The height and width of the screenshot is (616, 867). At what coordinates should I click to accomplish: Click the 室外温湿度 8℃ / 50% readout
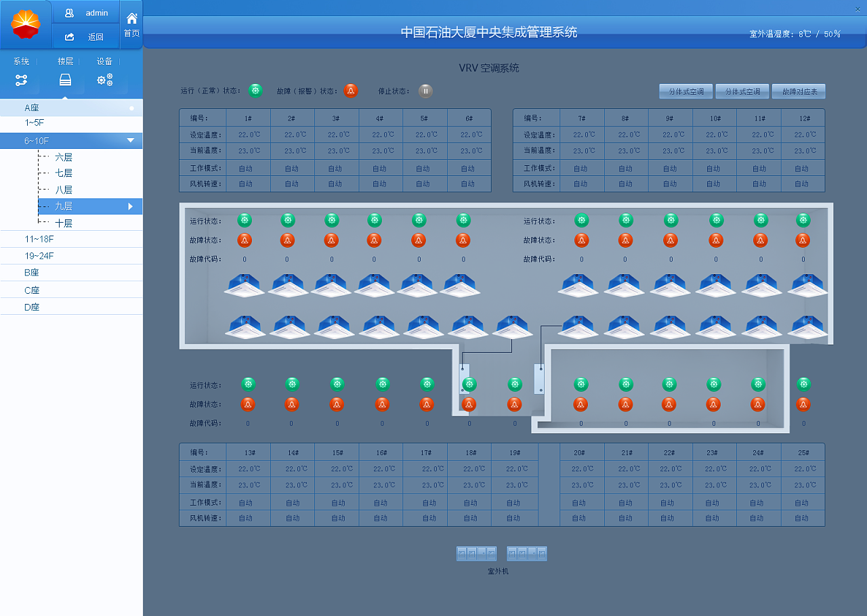point(795,34)
